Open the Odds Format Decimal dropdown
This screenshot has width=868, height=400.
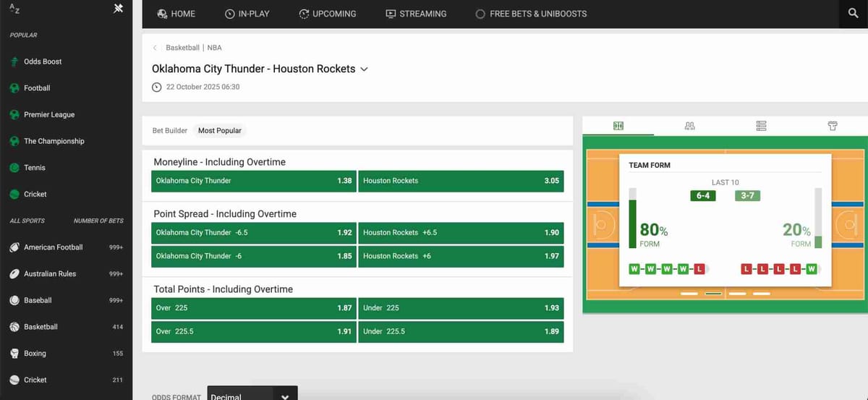(x=253, y=396)
